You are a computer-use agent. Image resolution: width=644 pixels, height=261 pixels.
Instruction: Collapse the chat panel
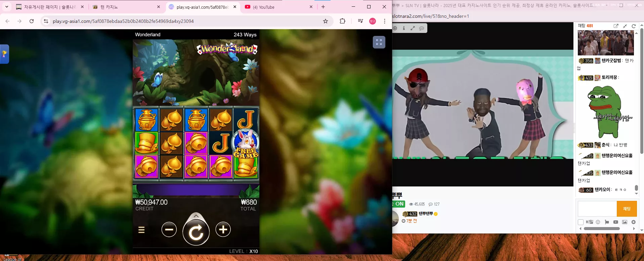tap(625, 26)
